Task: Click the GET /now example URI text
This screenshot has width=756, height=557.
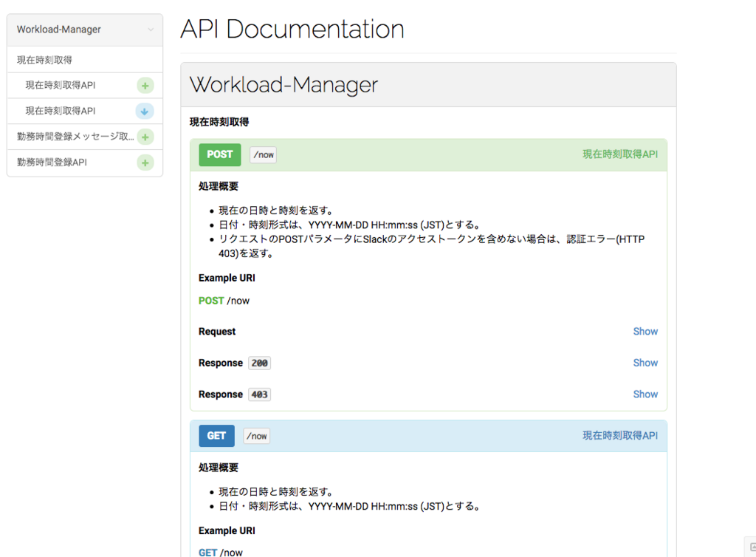Action: (x=221, y=552)
